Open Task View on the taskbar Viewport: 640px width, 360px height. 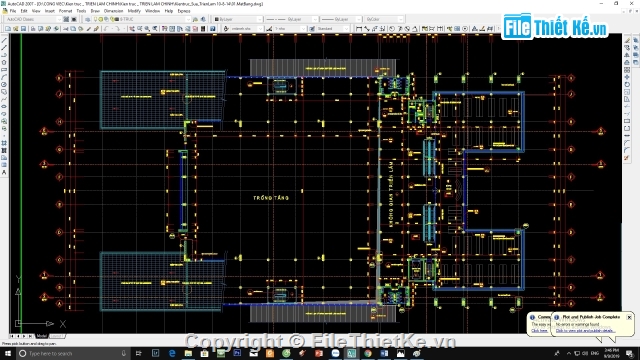138,353
